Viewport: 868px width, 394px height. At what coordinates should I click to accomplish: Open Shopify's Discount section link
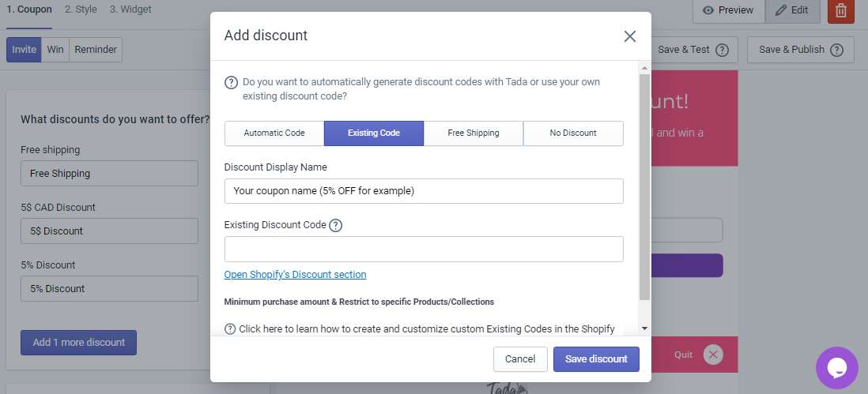click(x=295, y=275)
